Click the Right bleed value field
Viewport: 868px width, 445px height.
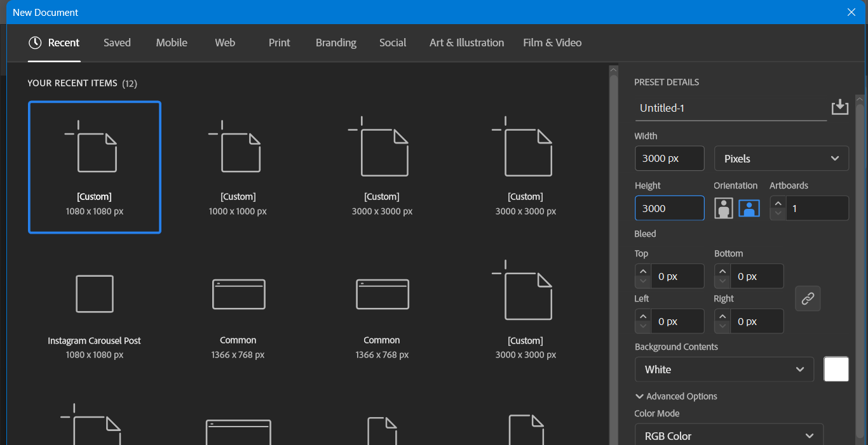coord(757,322)
